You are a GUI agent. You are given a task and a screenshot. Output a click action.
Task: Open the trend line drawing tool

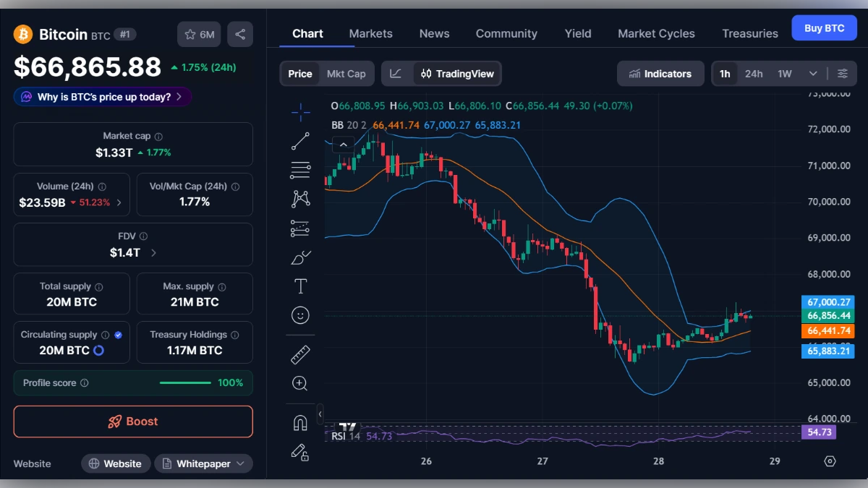pos(300,141)
